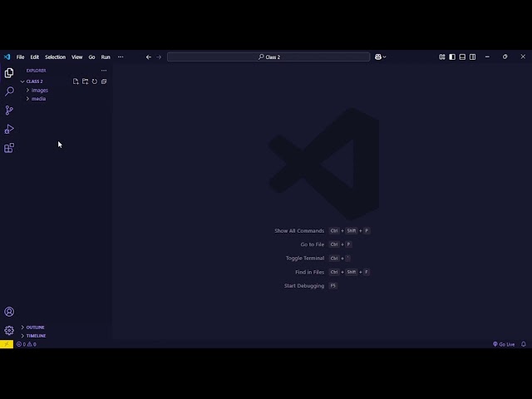The image size is (532, 399).
Task: Open the Manage gear icon
Action: (x=9, y=330)
